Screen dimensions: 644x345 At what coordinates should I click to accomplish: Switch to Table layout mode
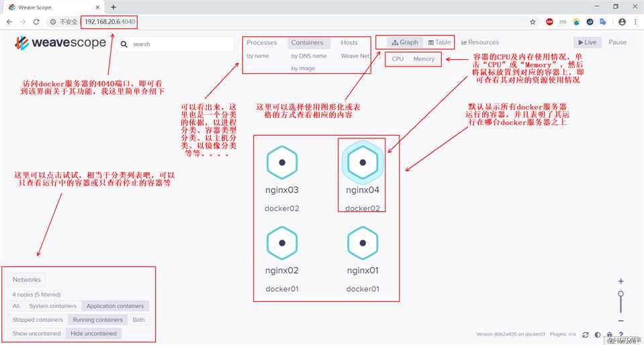(439, 42)
